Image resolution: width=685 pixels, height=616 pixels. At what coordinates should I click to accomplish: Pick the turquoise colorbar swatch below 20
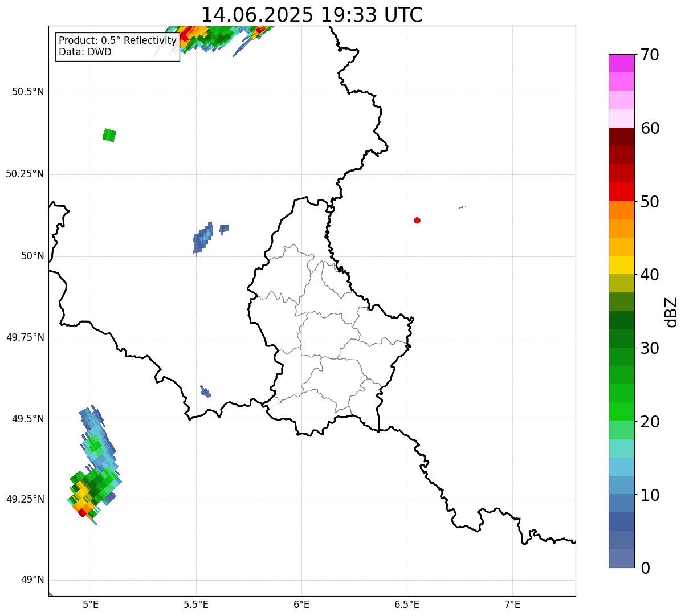[x=622, y=448]
